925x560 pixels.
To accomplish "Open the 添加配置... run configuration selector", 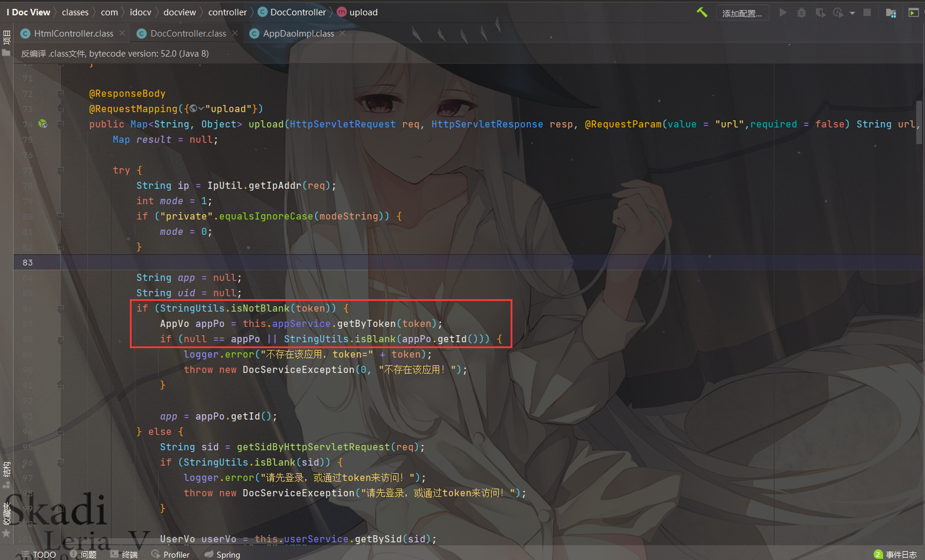I will pyautogui.click(x=742, y=13).
